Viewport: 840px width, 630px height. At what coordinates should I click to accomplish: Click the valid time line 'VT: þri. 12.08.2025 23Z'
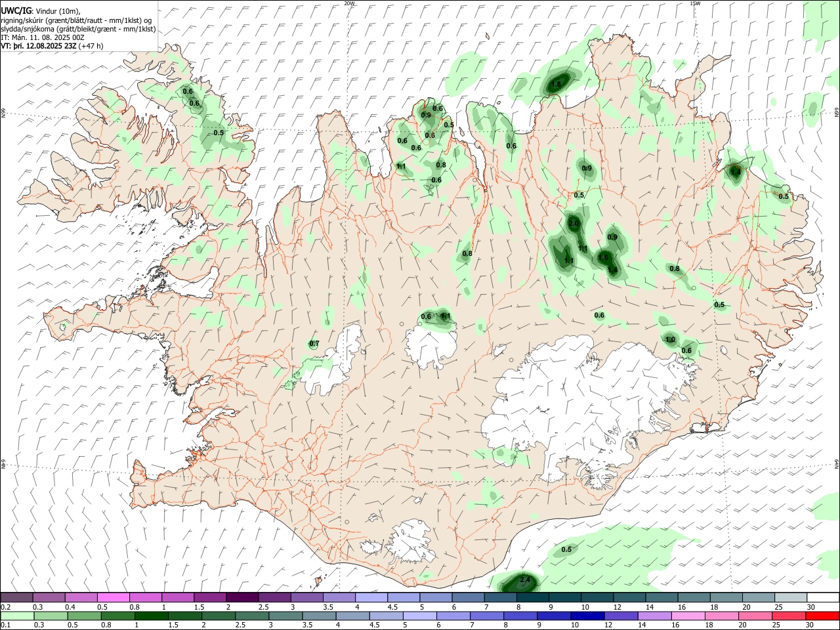(39, 46)
